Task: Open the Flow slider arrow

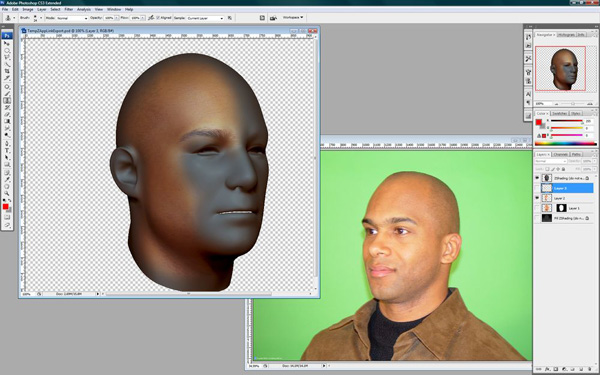Action: pyautogui.click(x=143, y=18)
